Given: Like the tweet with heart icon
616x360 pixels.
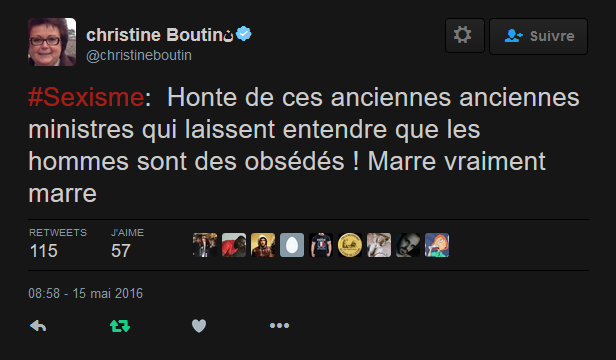Looking at the screenshot, I should tap(199, 326).
